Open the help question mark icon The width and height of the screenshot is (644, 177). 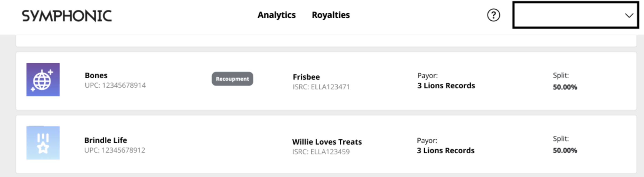point(493,15)
